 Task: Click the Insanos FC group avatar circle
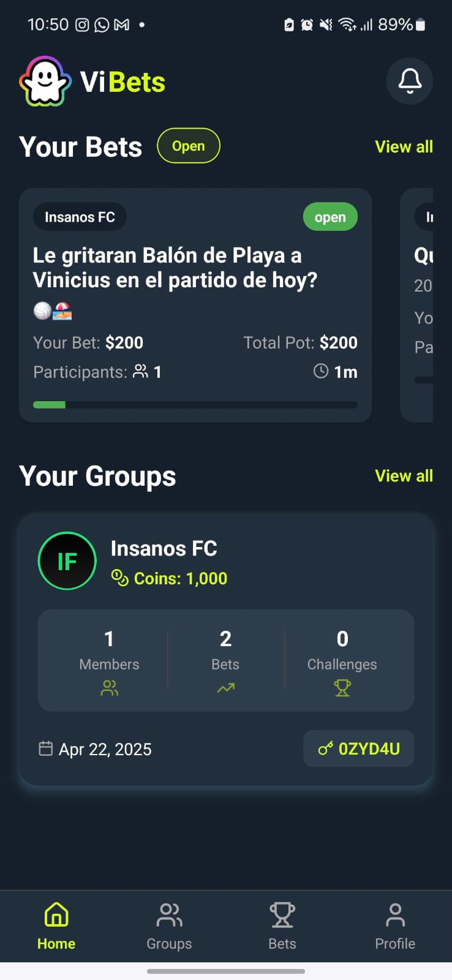(67, 561)
